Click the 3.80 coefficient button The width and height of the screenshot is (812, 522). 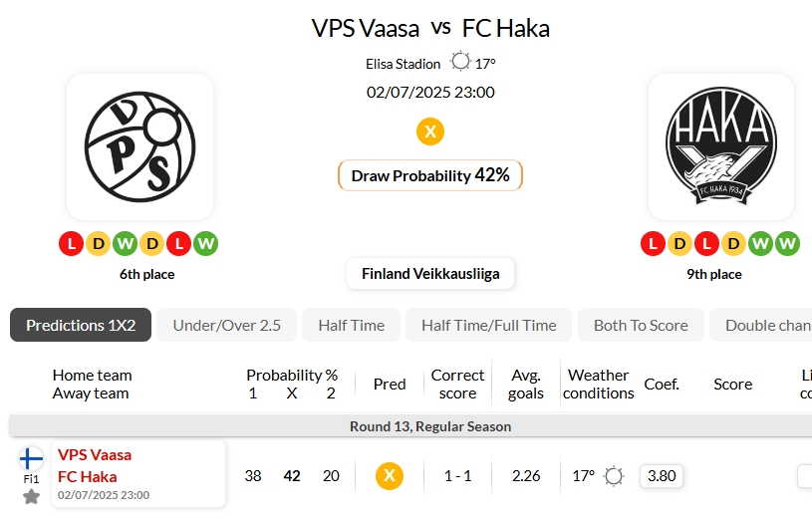[x=662, y=476]
